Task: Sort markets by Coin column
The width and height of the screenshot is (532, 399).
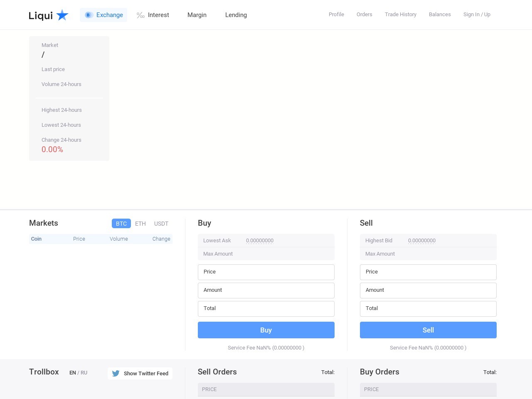Action: coord(37,239)
